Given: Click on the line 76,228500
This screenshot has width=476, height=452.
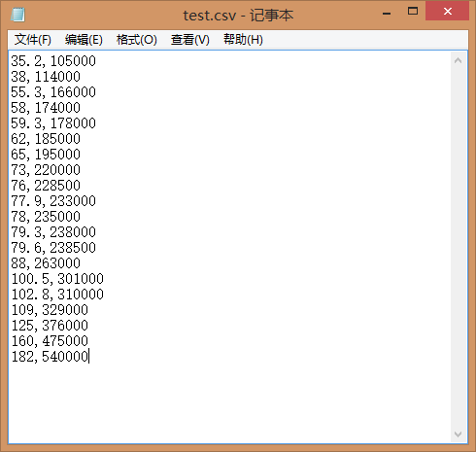Looking at the screenshot, I should (x=46, y=186).
